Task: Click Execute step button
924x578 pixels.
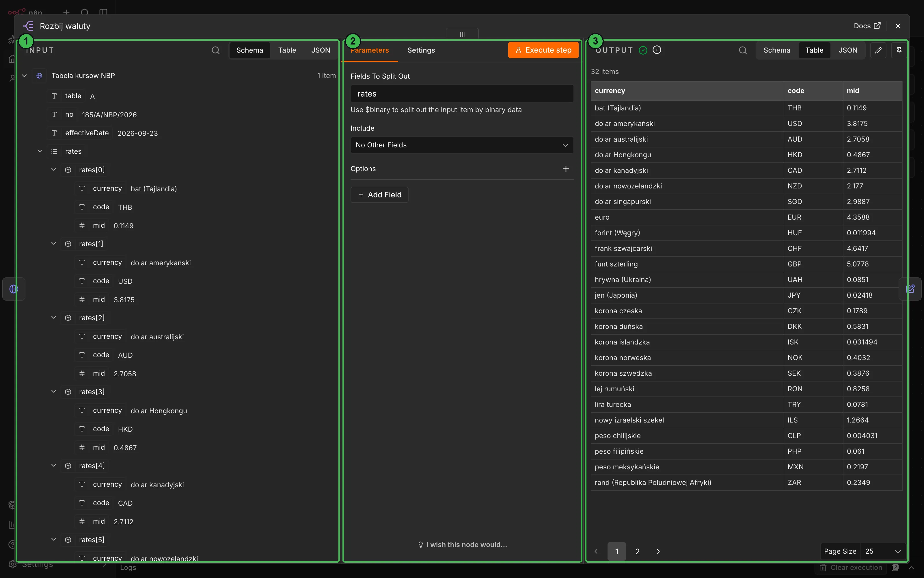Action: pyautogui.click(x=543, y=50)
